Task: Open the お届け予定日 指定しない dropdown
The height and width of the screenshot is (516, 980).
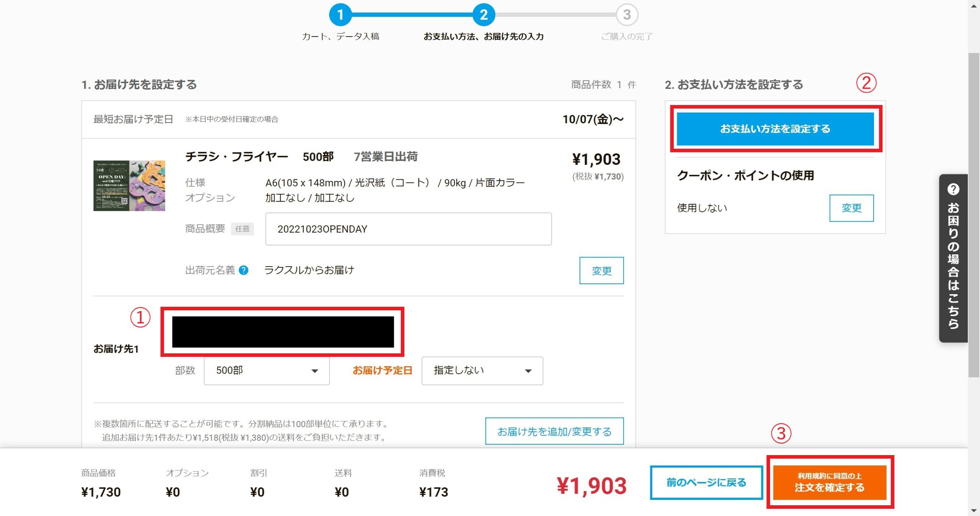Action: (482, 370)
